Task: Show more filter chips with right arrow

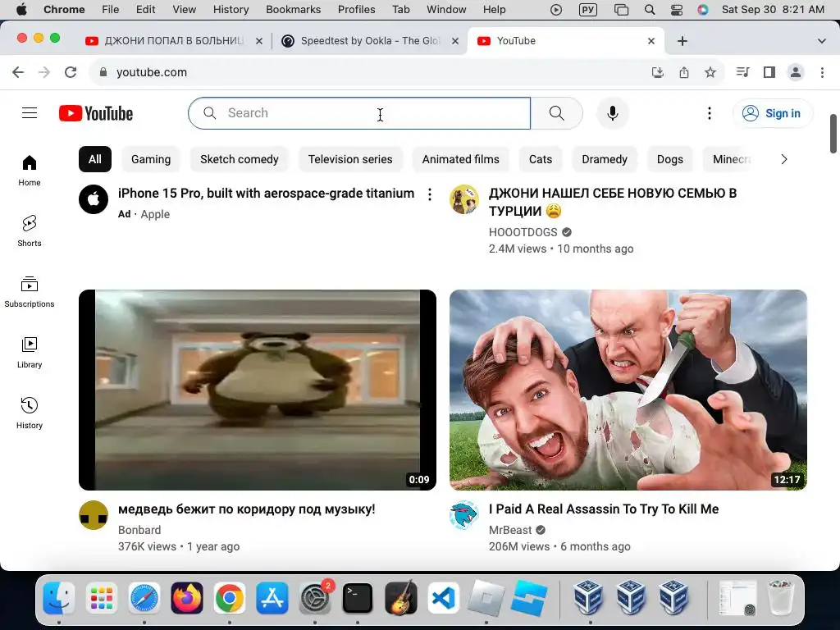Action: pos(783,159)
